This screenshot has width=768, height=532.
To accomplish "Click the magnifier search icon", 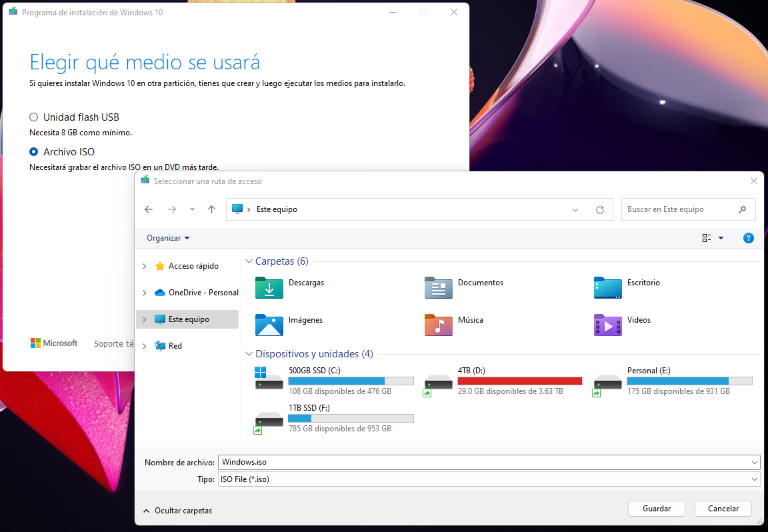I will tap(742, 209).
